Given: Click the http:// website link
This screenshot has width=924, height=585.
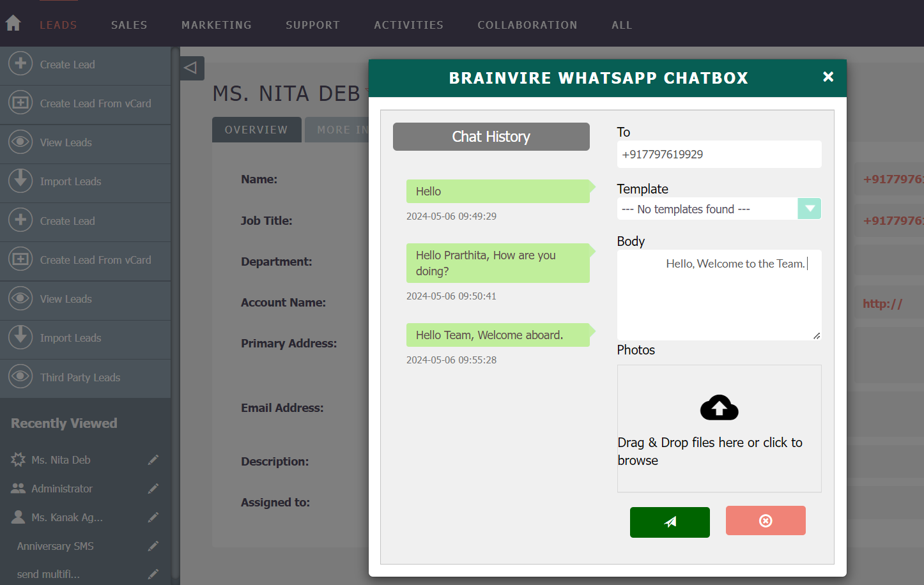Looking at the screenshot, I should point(882,303).
